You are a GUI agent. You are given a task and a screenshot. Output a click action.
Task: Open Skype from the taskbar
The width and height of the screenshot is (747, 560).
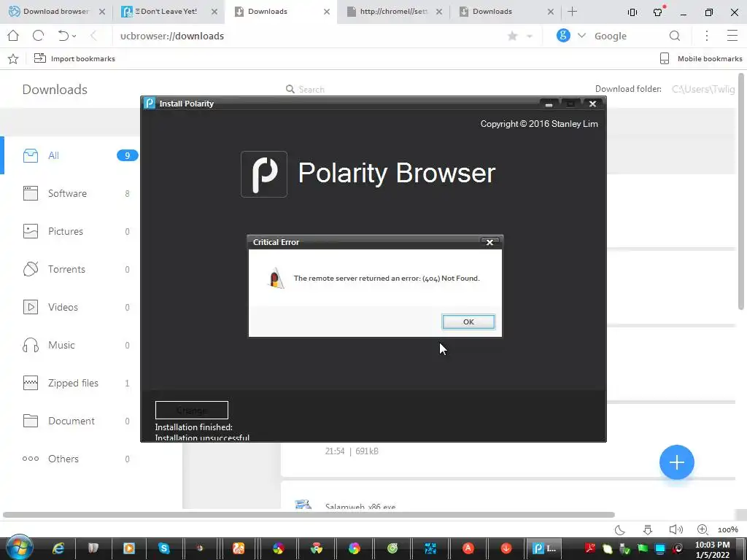164,548
